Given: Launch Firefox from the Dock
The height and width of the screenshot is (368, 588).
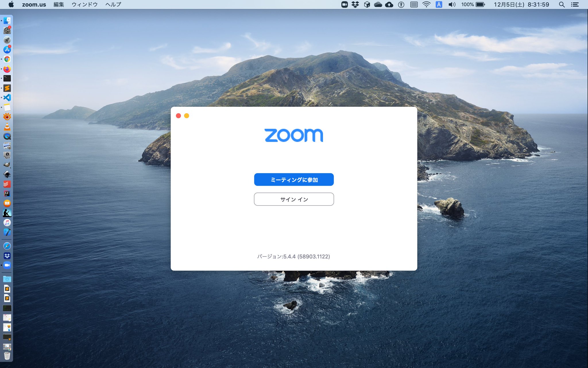Looking at the screenshot, I should 7,69.
